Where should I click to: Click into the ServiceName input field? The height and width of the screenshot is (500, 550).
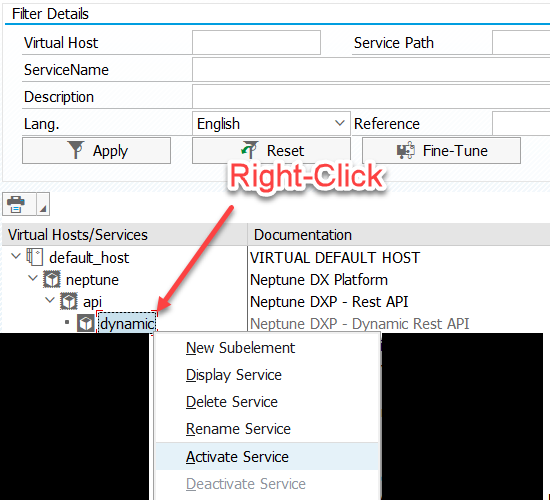371,69
